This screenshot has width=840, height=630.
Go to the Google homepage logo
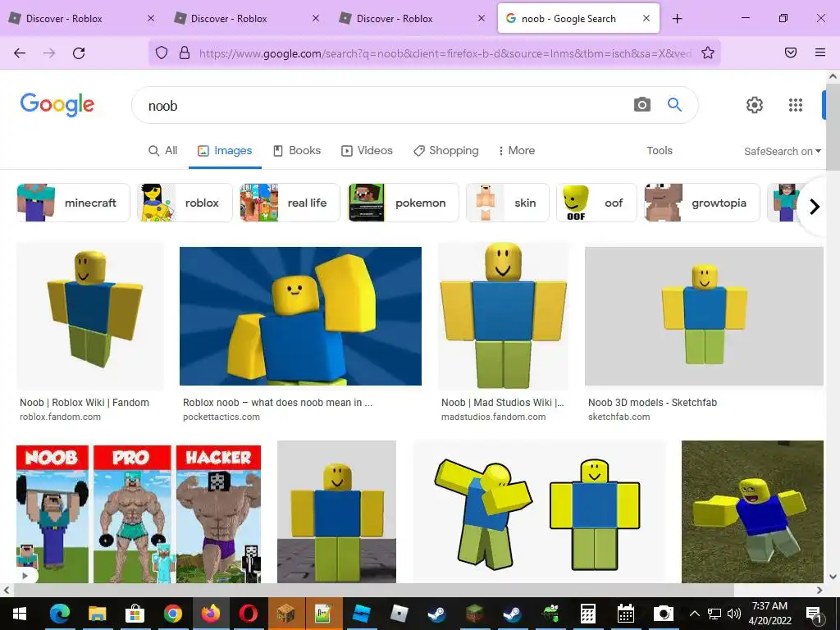click(57, 104)
